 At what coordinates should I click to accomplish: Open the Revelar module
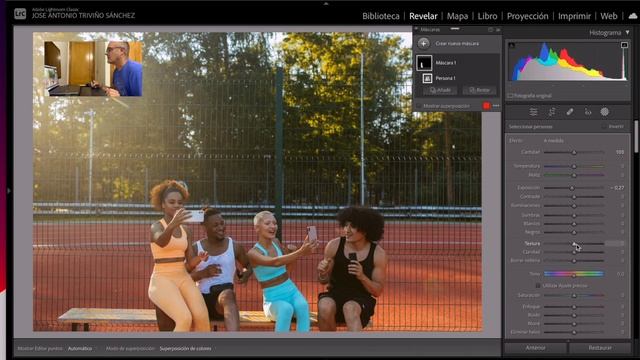[423, 16]
